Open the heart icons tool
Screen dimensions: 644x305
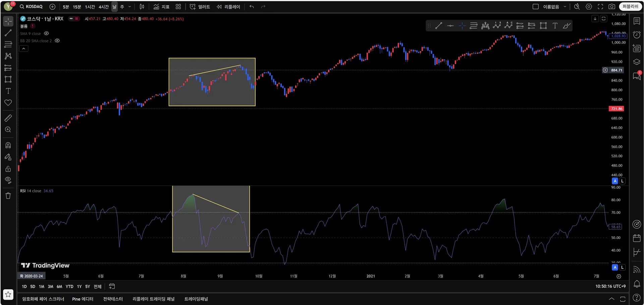click(8, 103)
